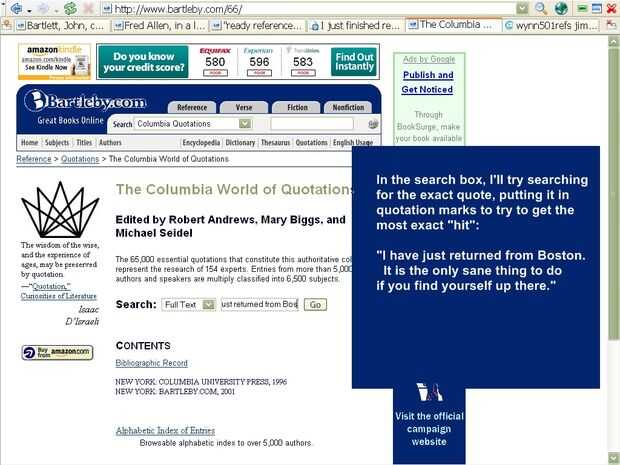Click the Titles navigation link
The width and height of the screenshot is (620, 465).
(84, 142)
